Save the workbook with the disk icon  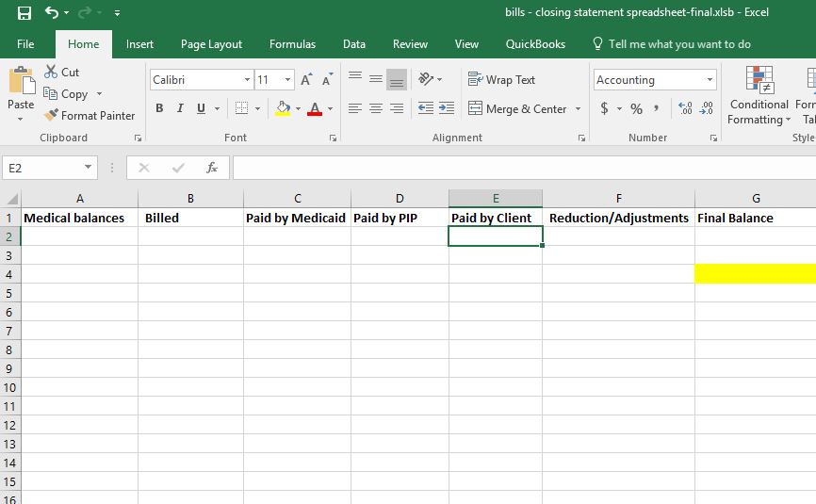click(24, 12)
